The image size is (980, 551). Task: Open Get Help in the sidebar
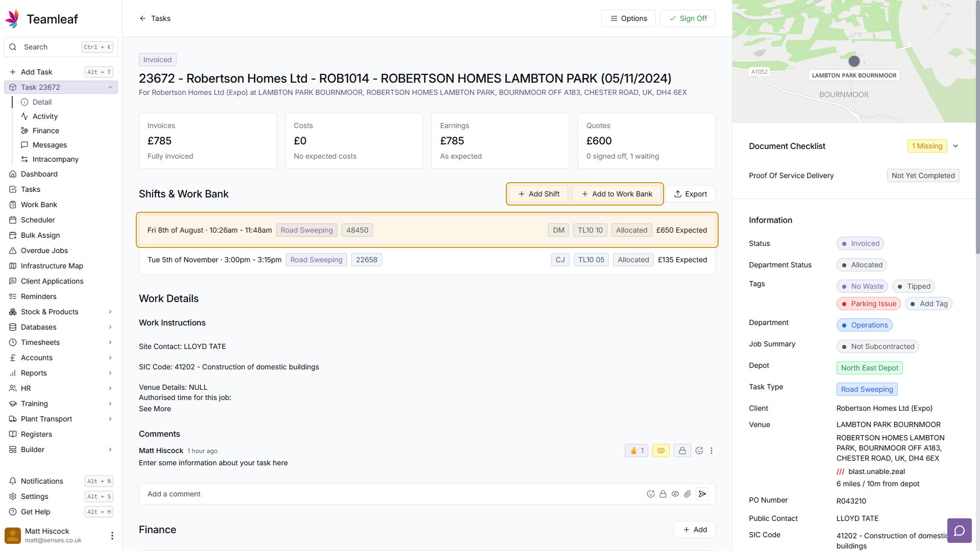(61, 512)
